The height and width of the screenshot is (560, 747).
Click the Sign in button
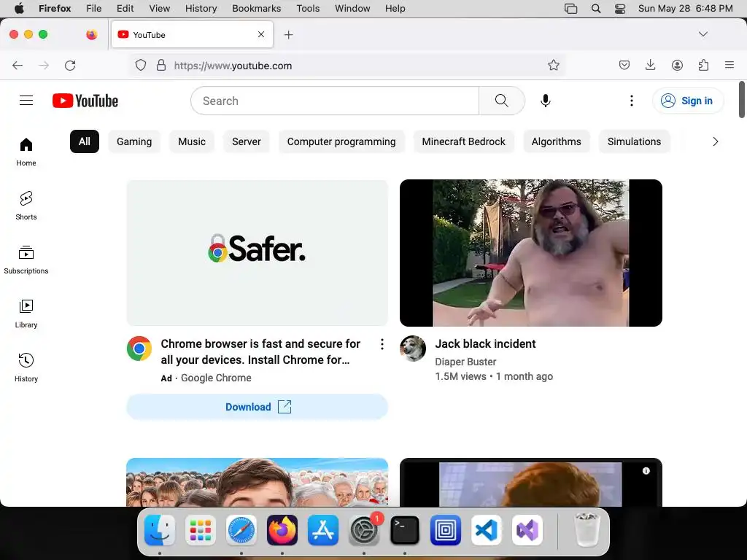[x=688, y=101]
